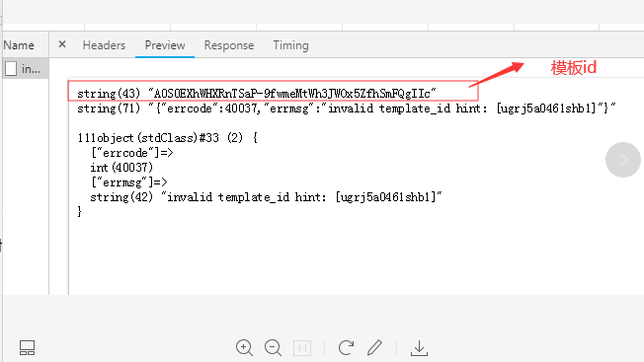The width and height of the screenshot is (644, 362).
Task: Click the '["errcode"]=>' line
Action: (x=131, y=153)
